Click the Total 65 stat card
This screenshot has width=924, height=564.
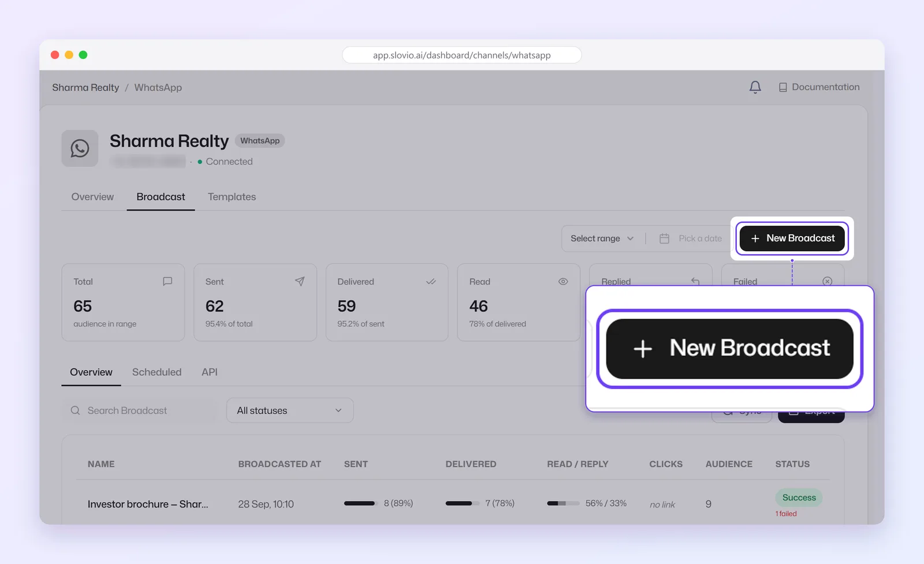[123, 302]
